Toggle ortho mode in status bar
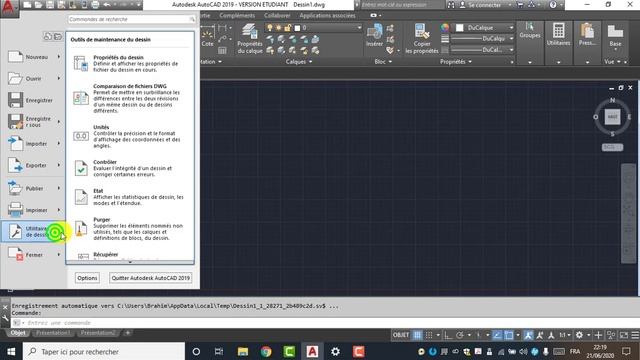This screenshot has width=640, height=360. (x=448, y=335)
